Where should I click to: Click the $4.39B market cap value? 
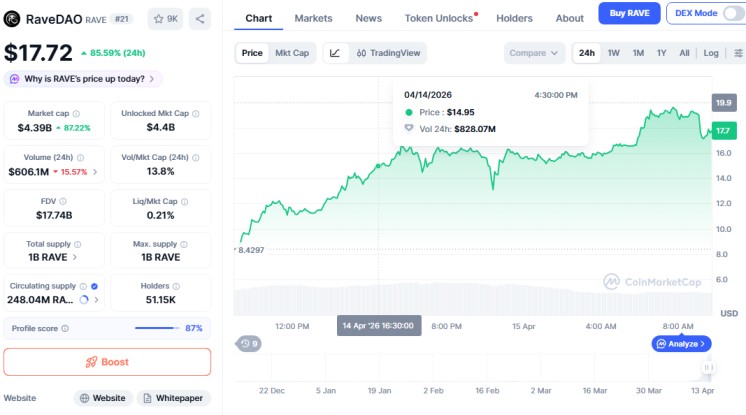(x=35, y=128)
